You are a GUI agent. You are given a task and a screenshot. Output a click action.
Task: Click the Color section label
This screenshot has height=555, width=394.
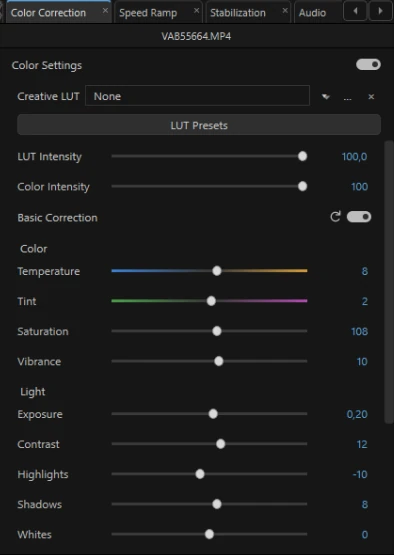(x=33, y=249)
